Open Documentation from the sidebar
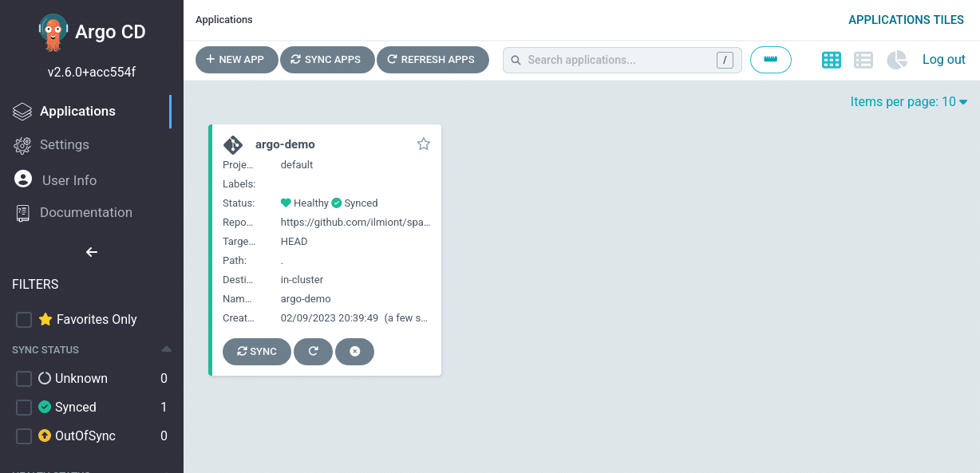 tap(85, 212)
